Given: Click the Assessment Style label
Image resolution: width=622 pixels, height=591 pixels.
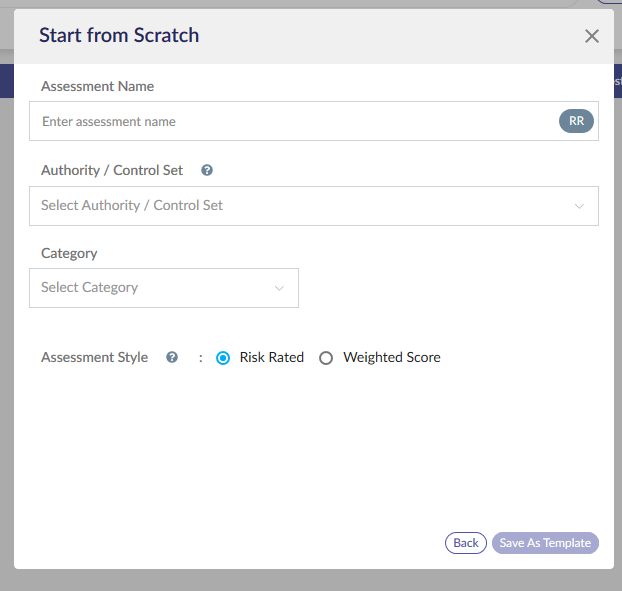Looking at the screenshot, I should [x=94, y=357].
